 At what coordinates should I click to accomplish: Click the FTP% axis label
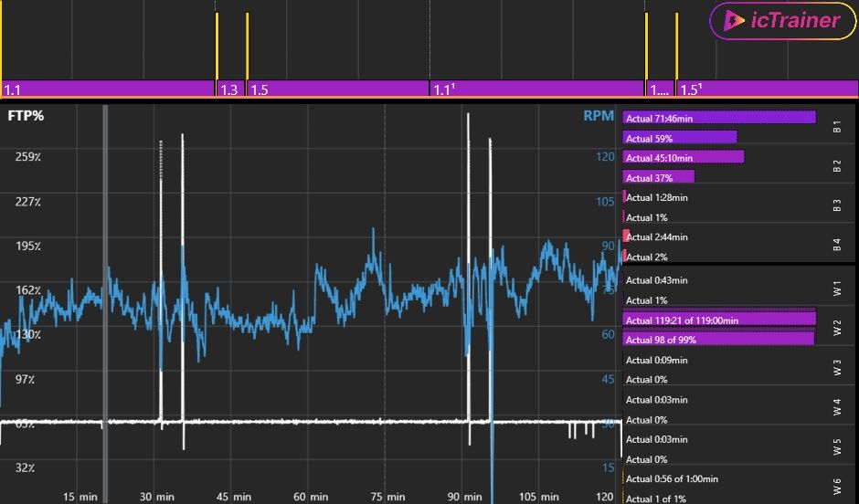[x=26, y=116]
